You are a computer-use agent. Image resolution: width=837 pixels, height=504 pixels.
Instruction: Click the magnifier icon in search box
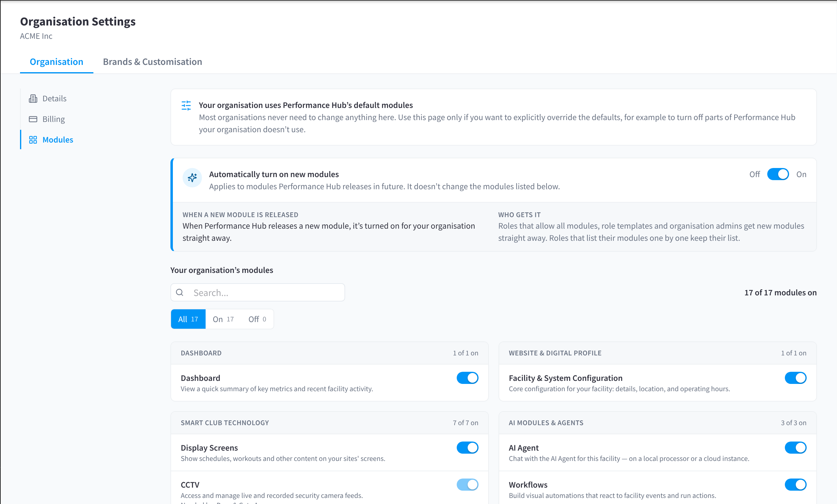[180, 292]
